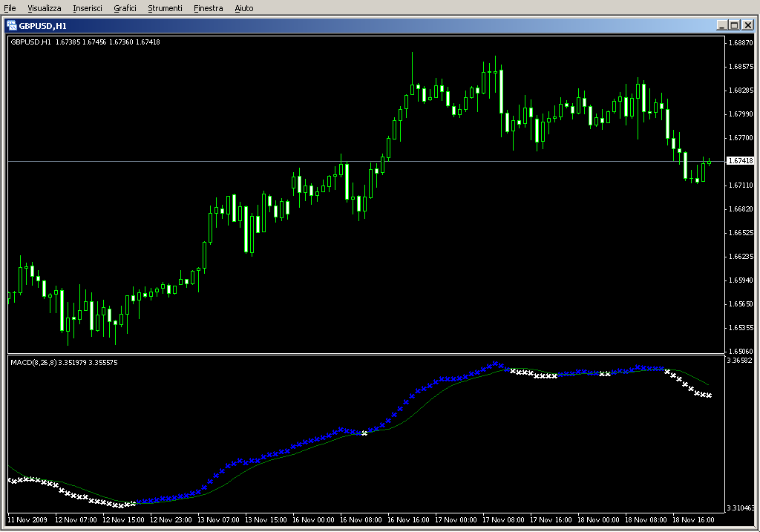The width and height of the screenshot is (760, 532).
Task: Close the GBPUSD,H1 chart window
Action: [747, 25]
